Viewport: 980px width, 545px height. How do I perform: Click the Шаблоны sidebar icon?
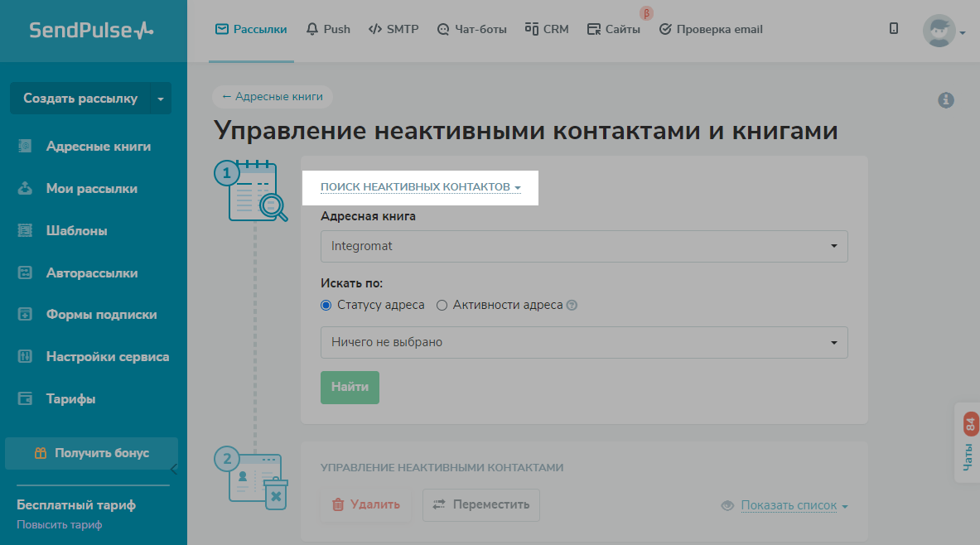(x=25, y=231)
